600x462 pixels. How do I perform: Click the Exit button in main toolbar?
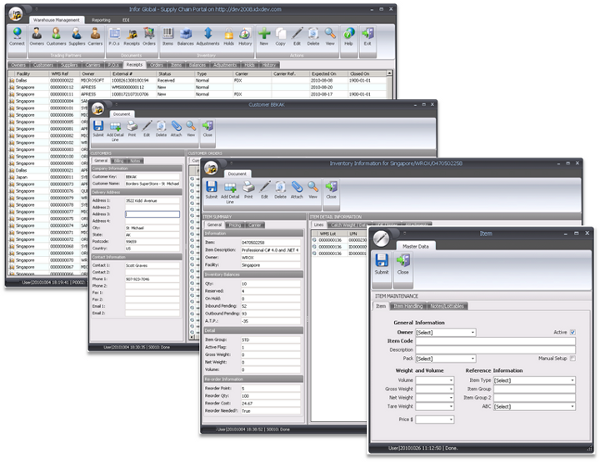tap(368, 36)
